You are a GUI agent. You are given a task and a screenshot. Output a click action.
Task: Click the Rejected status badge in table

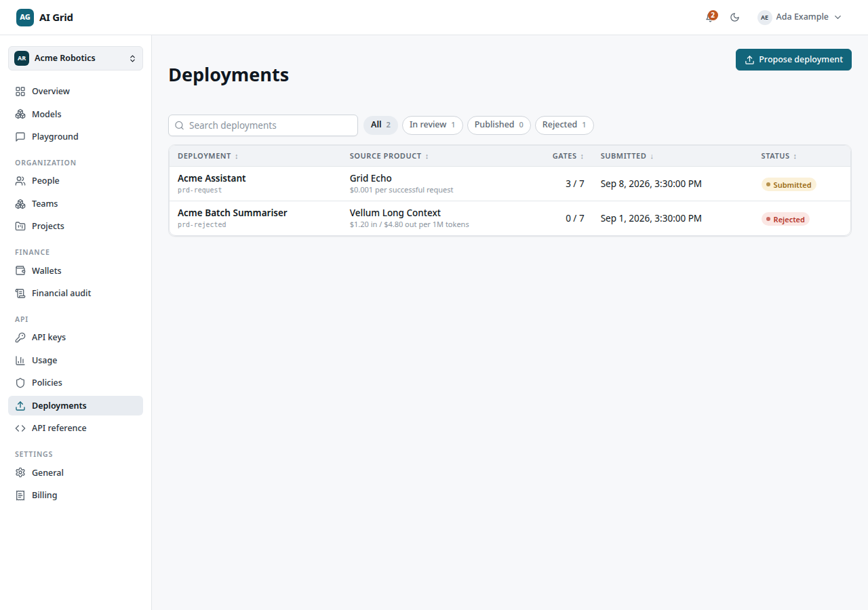tap(785, 220)
